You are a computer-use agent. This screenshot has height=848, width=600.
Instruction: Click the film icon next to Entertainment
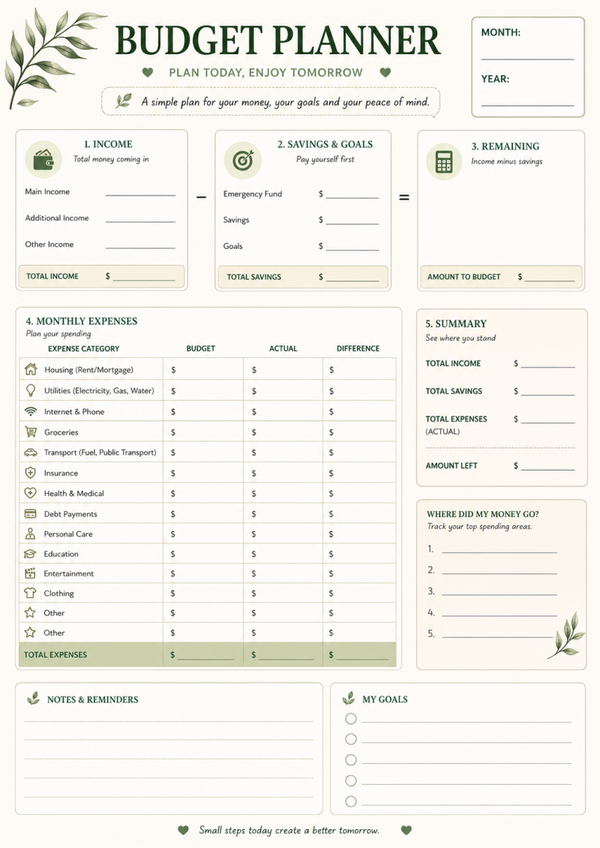30,573
